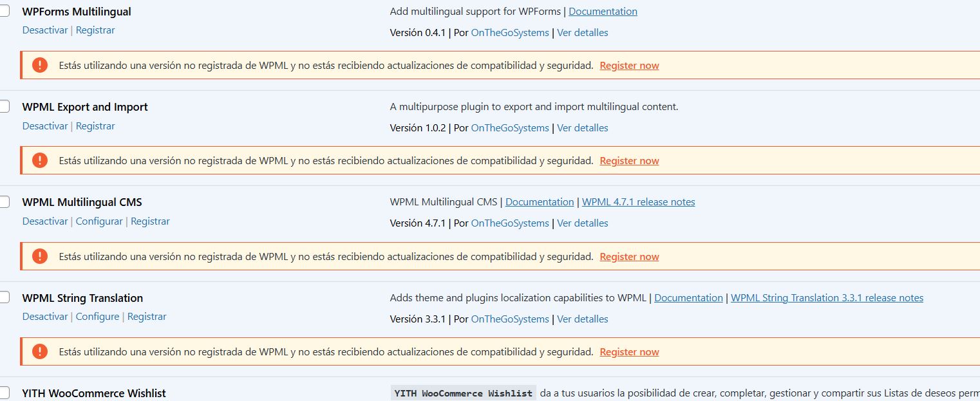Click Registrar under WPForms Multilingual

pyautogui.click(x=95, y=30)
